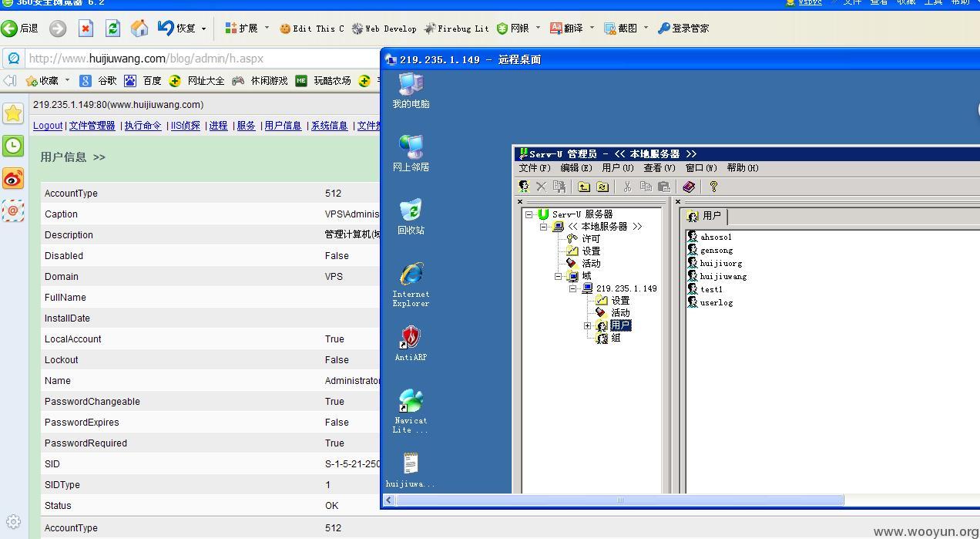Click Serv-U help book toolbar icon

(x=689, y=187)
